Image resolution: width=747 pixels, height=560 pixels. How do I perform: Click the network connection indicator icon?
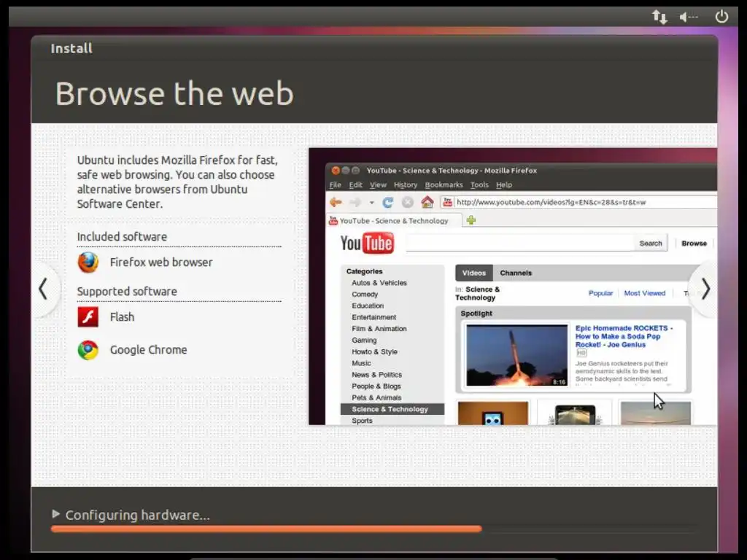(x=659, y=17)
